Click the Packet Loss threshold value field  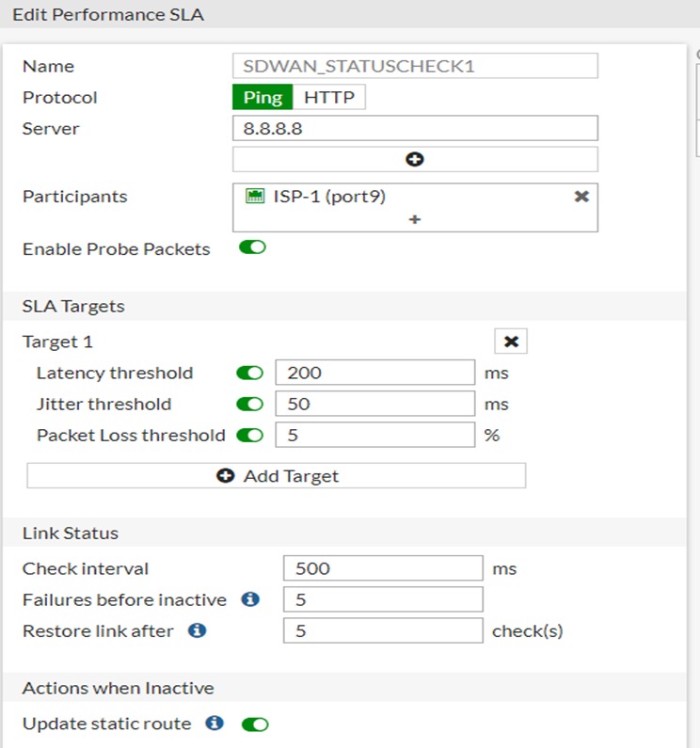tap(375, 435)
